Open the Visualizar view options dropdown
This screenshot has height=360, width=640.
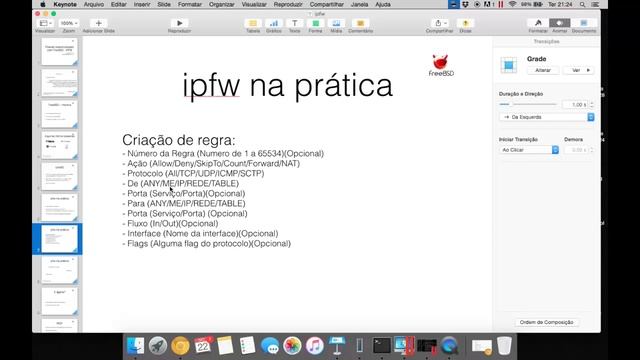click(x=45, y=23)
